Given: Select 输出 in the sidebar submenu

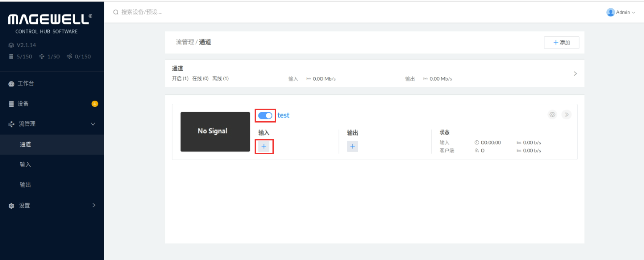Looking at the screenshot, I should 25,185.
